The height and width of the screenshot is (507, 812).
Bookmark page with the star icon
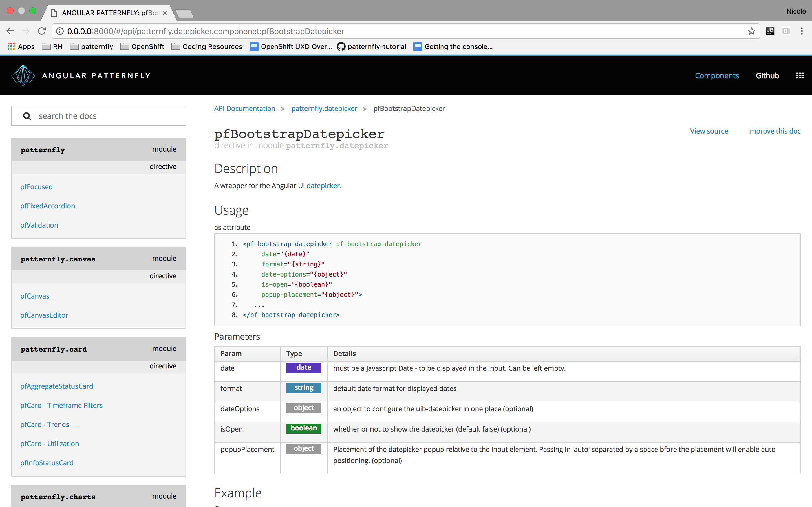click(x=751, y=31)
